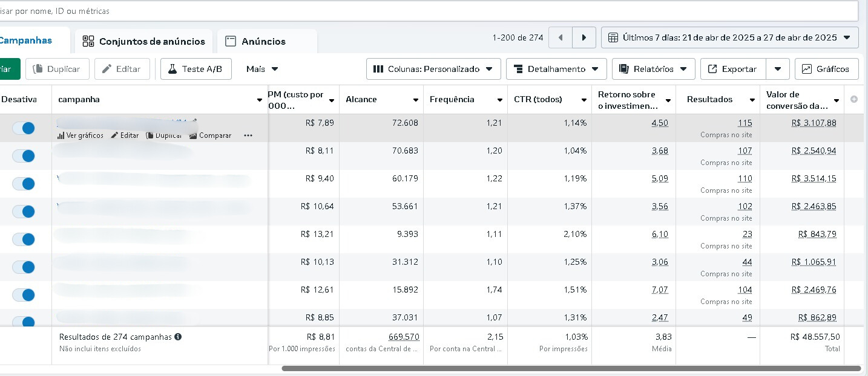Click the Desativa column header
Screen dimensions: 868x376
[x=19, y=99]
